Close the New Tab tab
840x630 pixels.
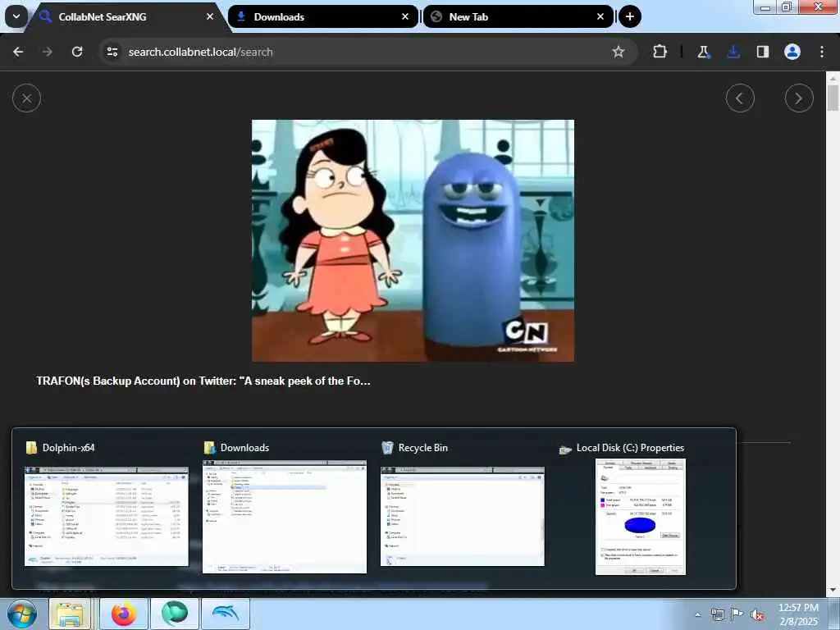(x=600, y=16)
